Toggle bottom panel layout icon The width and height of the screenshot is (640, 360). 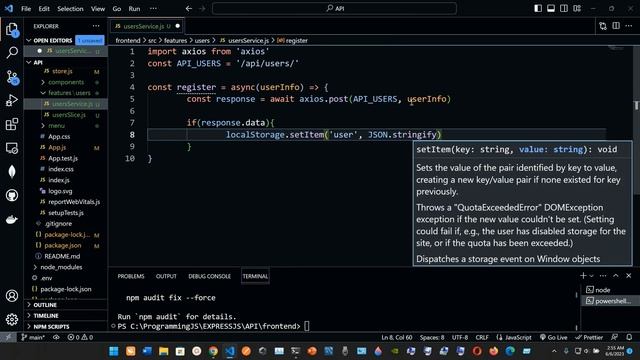pos(551,9)
